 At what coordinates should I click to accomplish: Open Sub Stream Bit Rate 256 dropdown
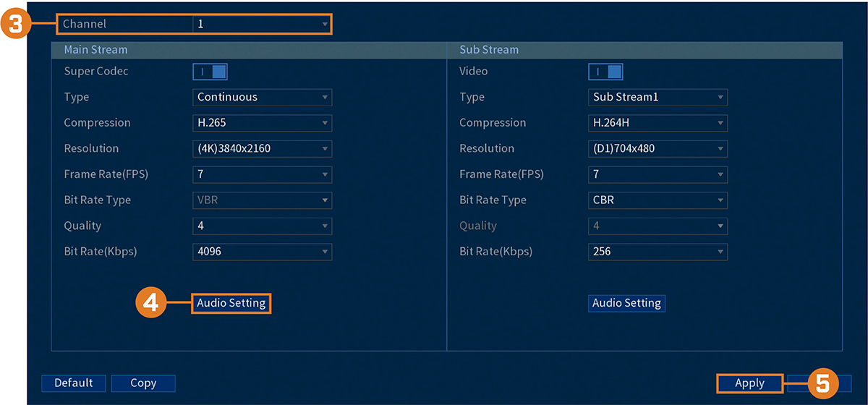point(658,252)
